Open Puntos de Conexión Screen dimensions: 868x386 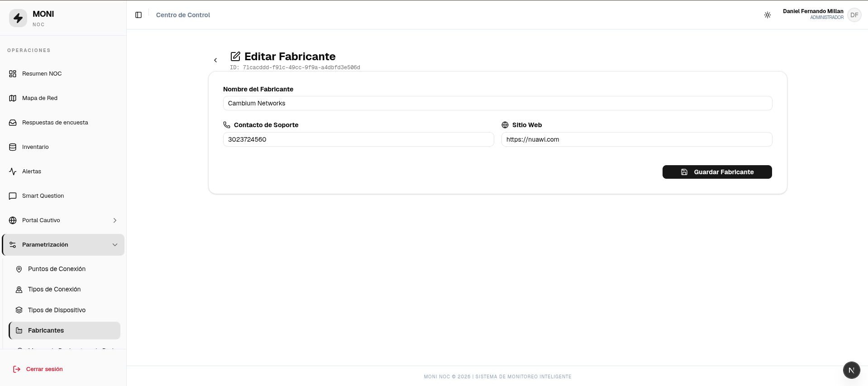coord(65,269)
